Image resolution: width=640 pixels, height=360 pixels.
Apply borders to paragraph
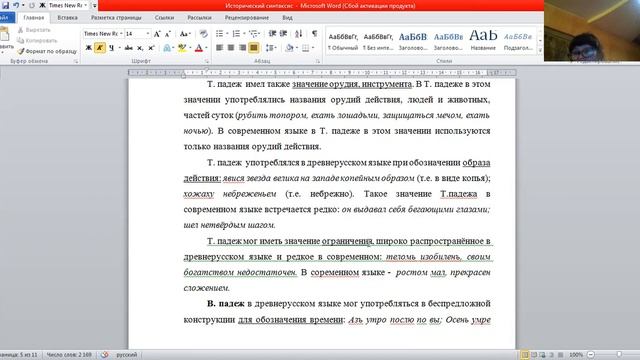(305, 48)
